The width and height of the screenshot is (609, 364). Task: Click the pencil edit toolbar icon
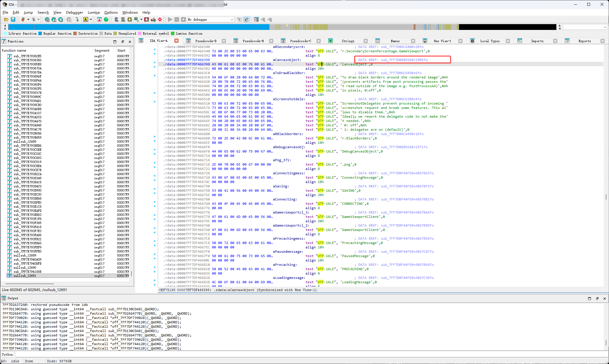click(x=153, y=19)
